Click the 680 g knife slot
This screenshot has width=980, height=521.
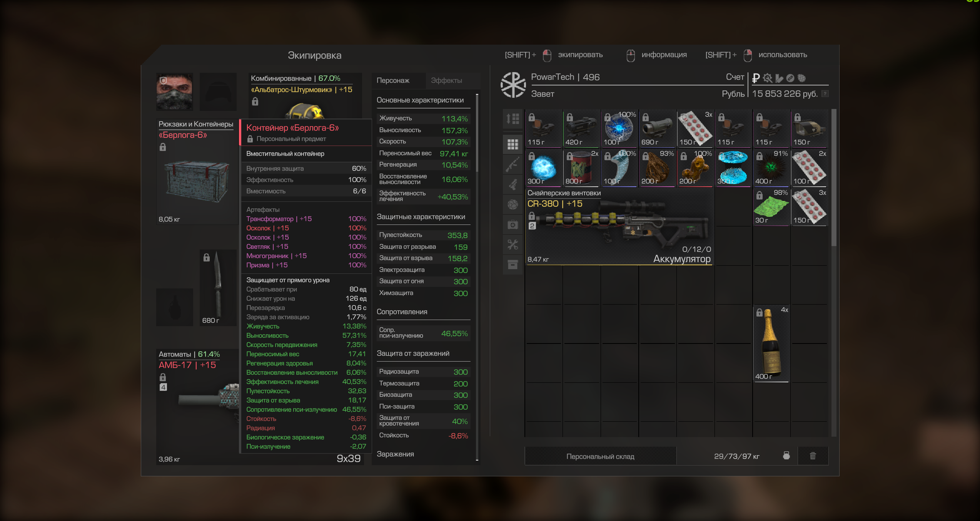[x=218, y=288]
